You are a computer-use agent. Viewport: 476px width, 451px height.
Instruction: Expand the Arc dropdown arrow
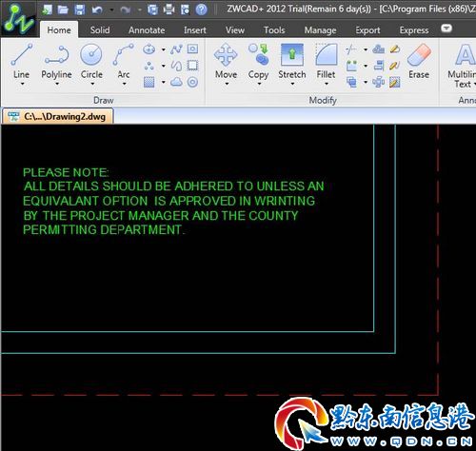tap(125, 84)
